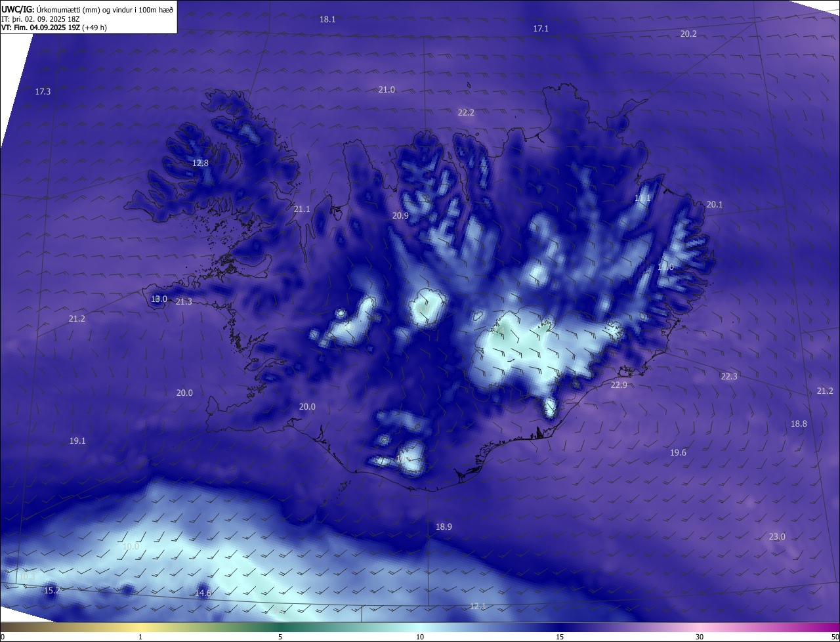This screenshot has width=840, height=642.
Task: Click the 21.0 value label
Action: 387,90
